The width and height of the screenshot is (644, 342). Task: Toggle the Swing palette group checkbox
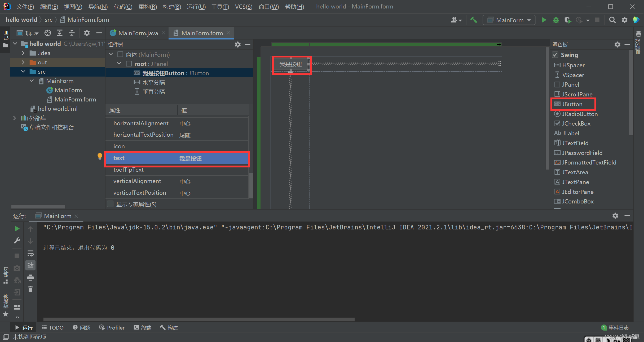coord(555,55)
